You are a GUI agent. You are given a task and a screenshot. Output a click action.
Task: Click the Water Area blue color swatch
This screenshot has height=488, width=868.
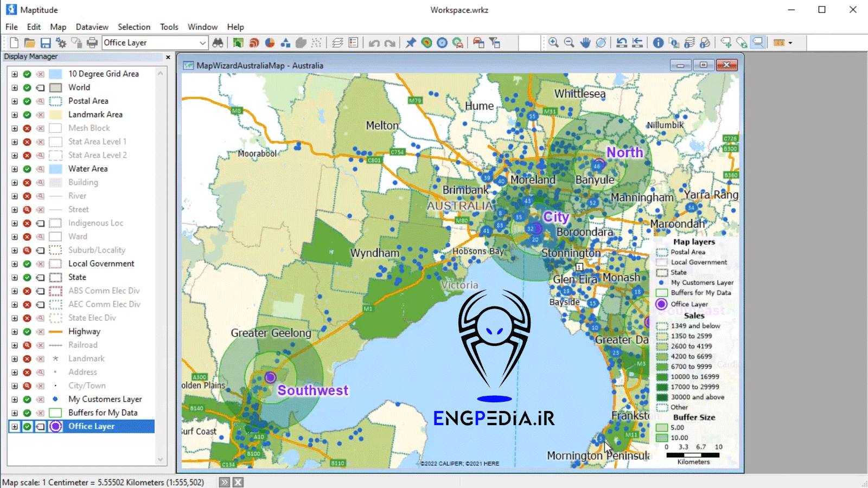coord(55,169)
